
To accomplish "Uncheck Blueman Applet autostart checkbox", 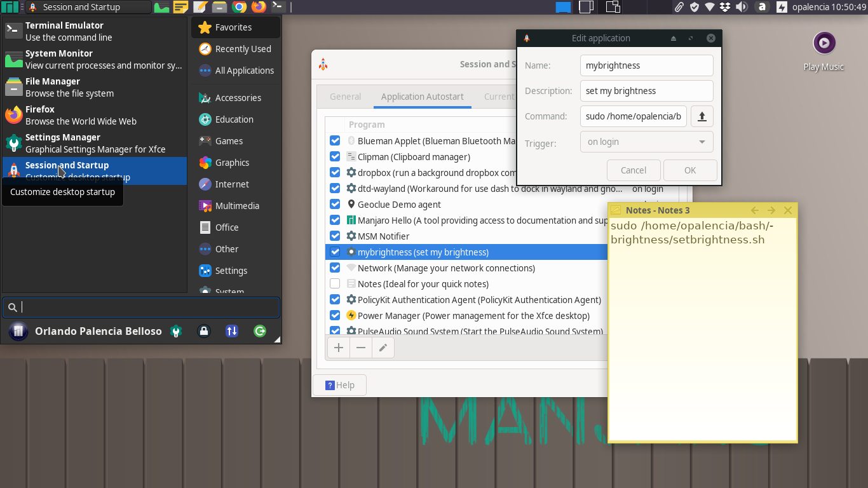I will click(335, 140).
